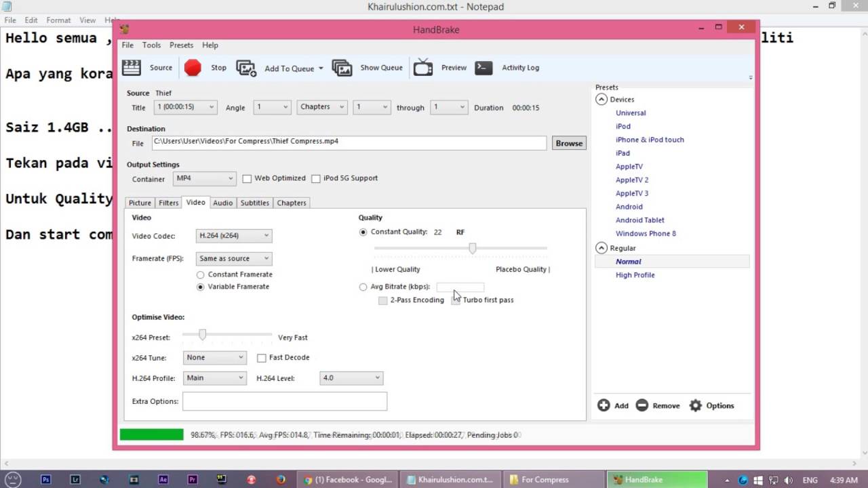Screen dimensions: 868x488
Task: Click the network tray icon
Action: pos(774,480)
